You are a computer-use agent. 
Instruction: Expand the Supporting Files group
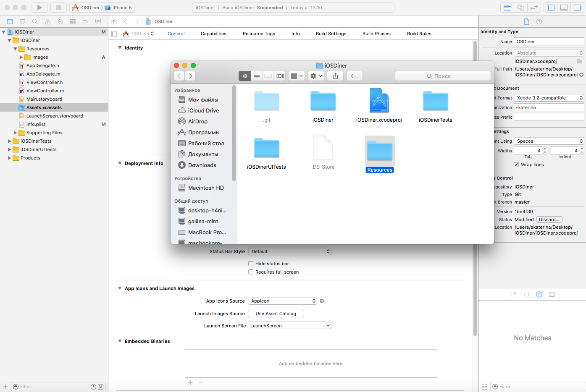[16, 133]
